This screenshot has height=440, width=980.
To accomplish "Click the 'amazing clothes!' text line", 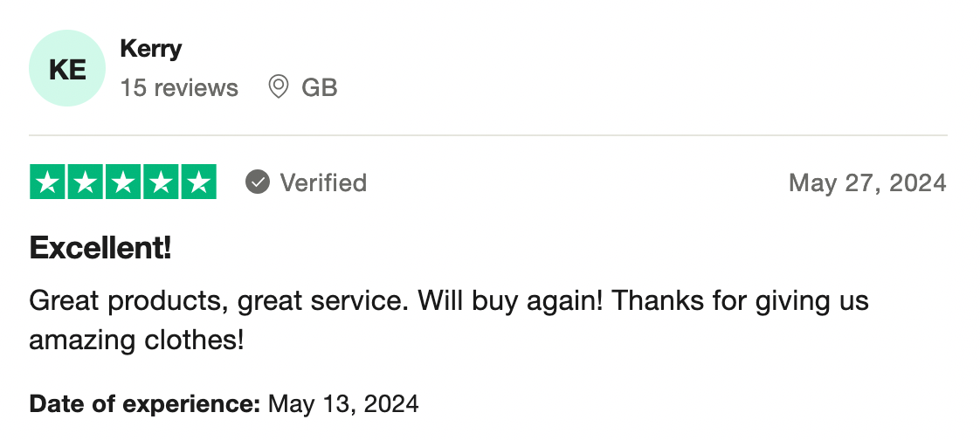I will coord(136,340).
